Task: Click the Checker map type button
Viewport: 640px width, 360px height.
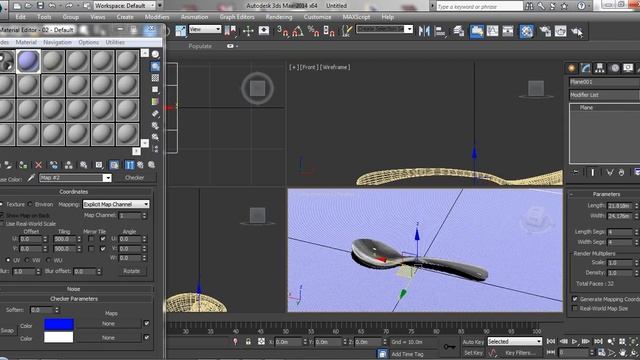Action: click(135, 178)
